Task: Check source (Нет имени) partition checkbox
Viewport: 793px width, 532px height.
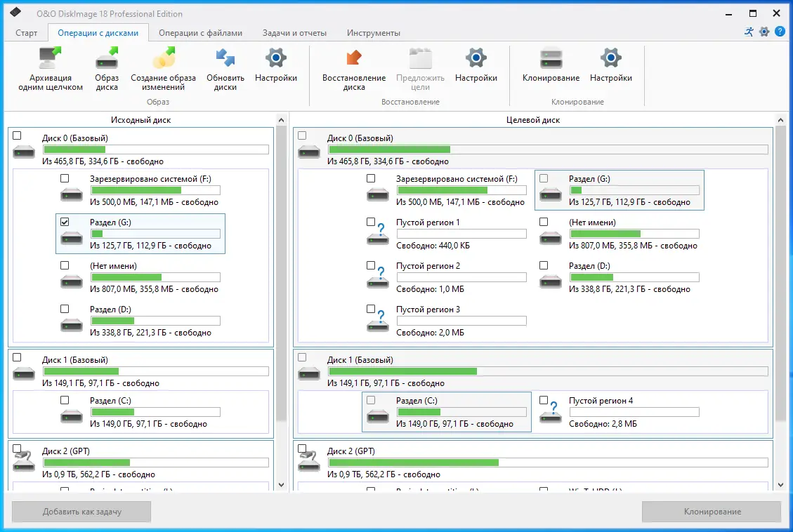Action: point(65,265)
